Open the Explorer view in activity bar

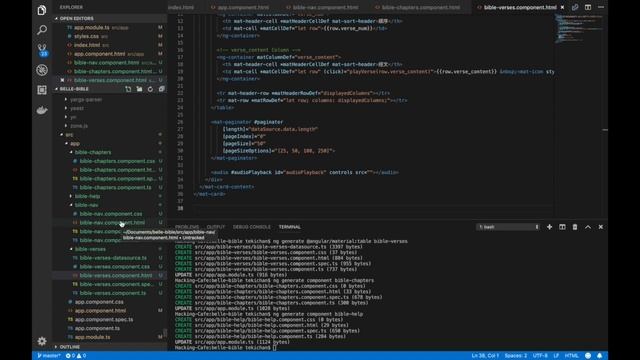pyautogui.click(x=42, y=10)
